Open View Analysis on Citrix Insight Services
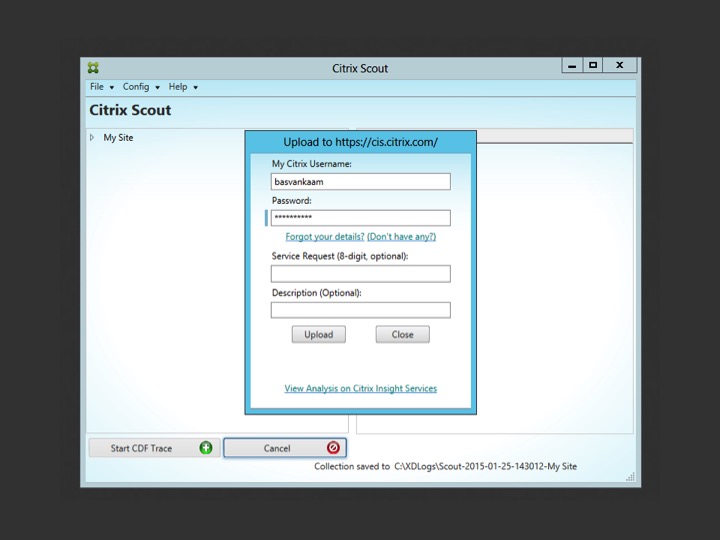Viewport: 720px width, 540px height. pos(360,388)
